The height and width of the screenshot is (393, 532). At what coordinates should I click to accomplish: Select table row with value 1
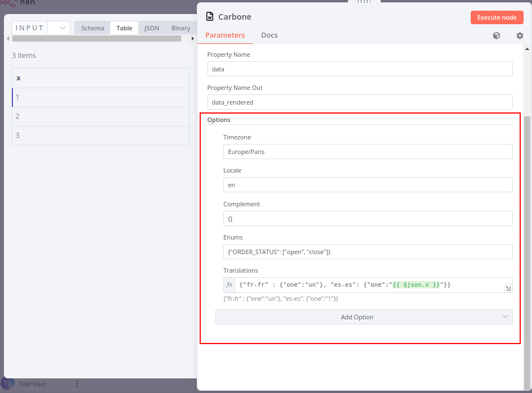(x=101, y=97)
